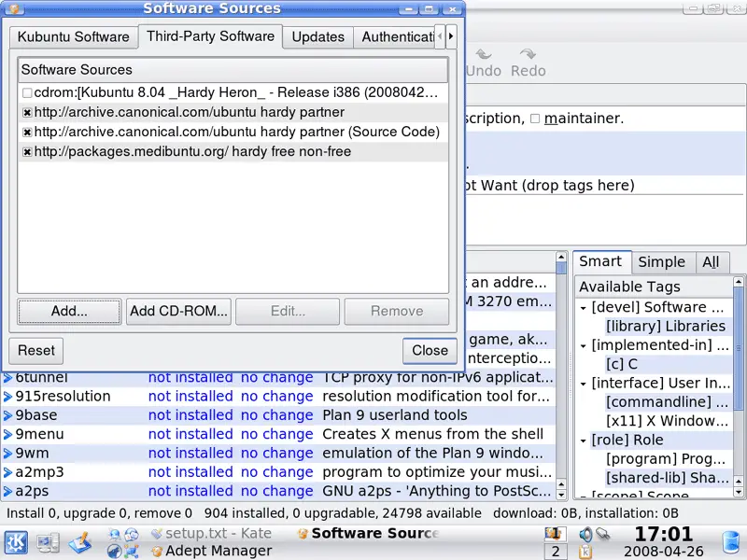Collapse the [role] Role tag group
747x560 pixels.
coord(583,441)
